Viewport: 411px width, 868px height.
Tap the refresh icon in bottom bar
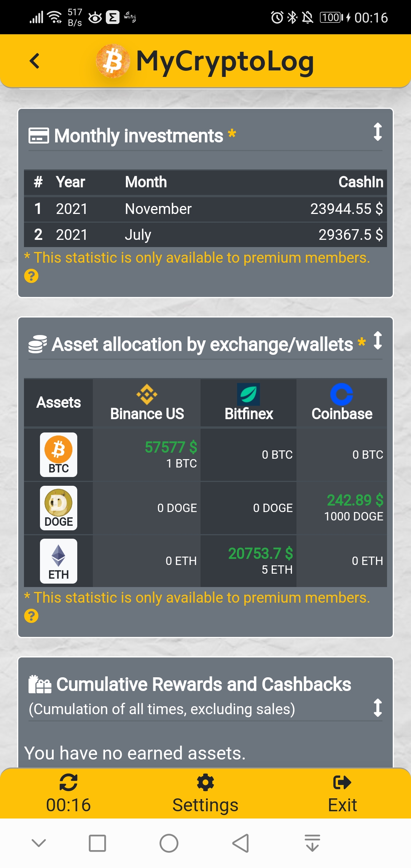pyautogui.click(x=68, y=783)
